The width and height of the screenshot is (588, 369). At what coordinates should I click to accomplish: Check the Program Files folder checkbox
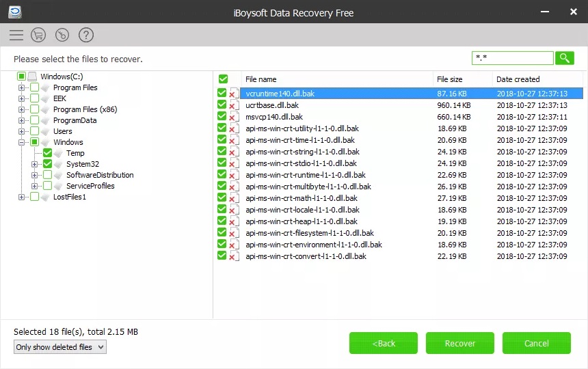pyautogui.click(x=34, y=87)
